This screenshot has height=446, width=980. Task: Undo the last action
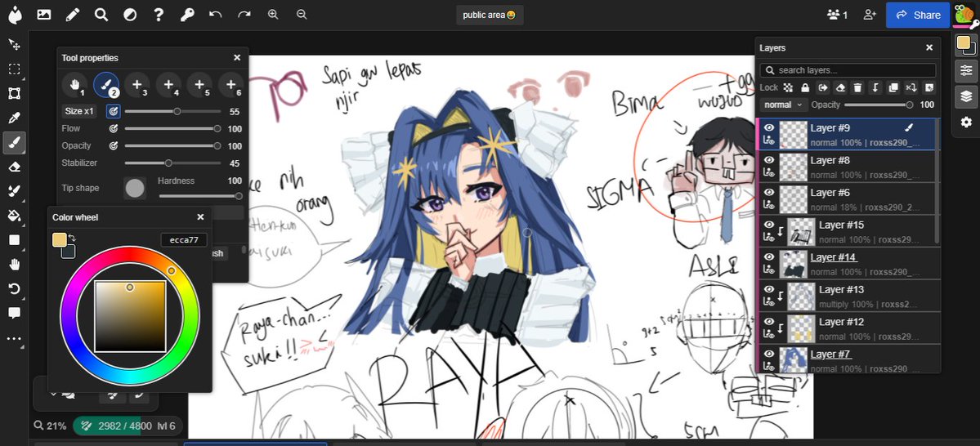pos(216,15)
